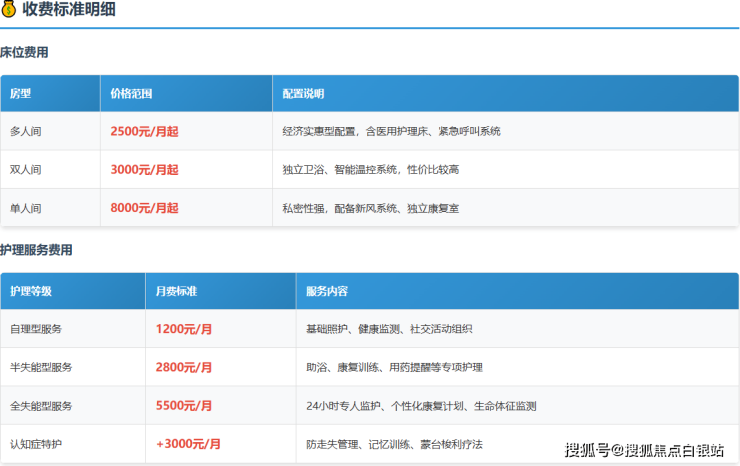Click the 搜狐号@搜狐焦点白银站 watermark
This screenshot has height=466, width=740.
click(644, 449)
